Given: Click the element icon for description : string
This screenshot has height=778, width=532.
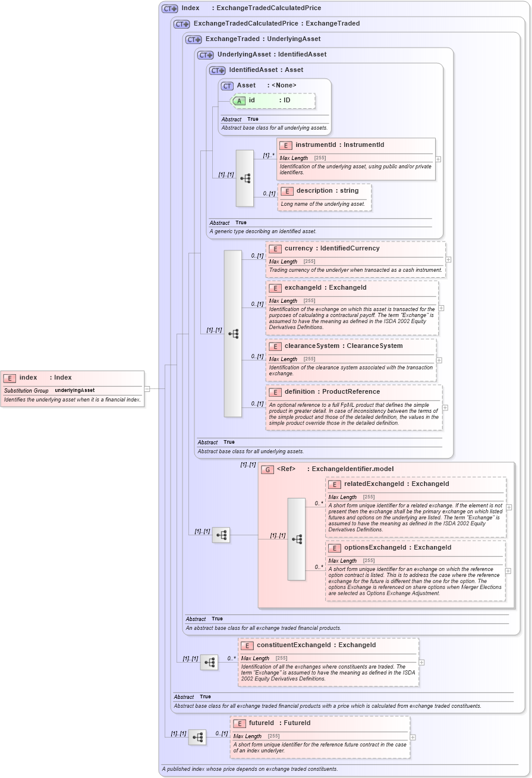Looking at the screenshot, I should click(x=287, y=191).
